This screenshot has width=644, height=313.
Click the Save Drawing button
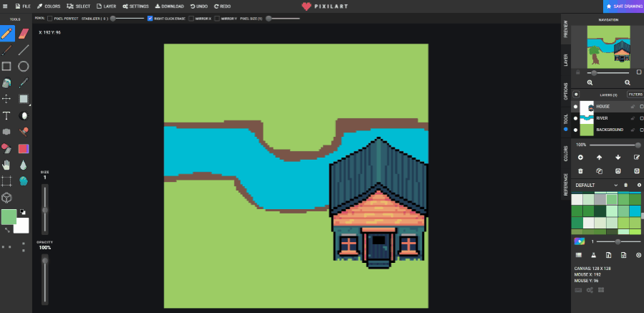623,6
